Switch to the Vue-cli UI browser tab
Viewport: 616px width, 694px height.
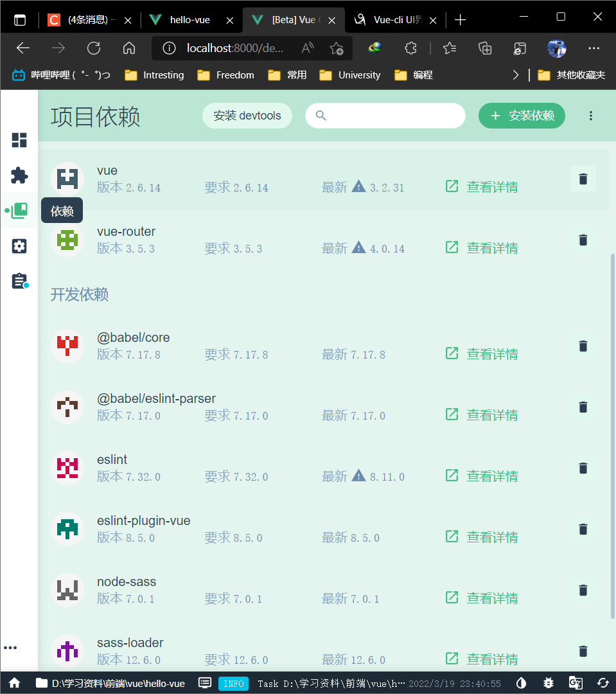pyautogui.click(x=395, y=20)
